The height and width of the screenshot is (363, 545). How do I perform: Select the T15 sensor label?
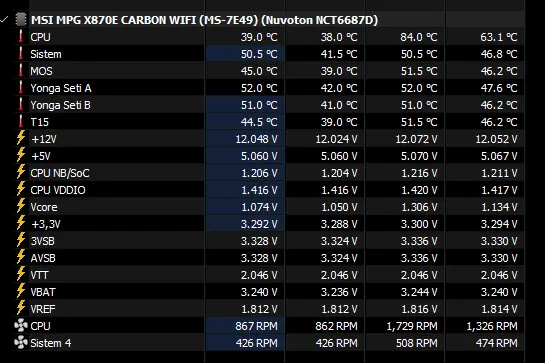tap(40, 122)
